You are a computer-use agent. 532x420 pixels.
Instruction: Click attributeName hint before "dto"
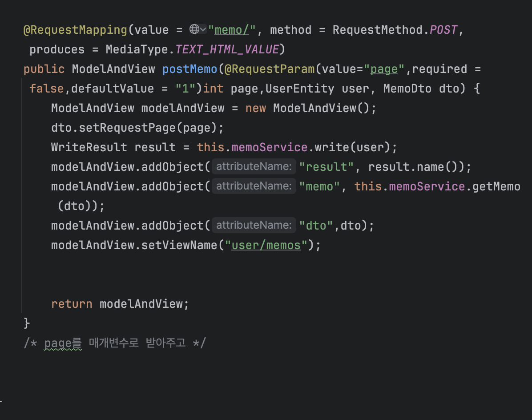tap(254, 225)
